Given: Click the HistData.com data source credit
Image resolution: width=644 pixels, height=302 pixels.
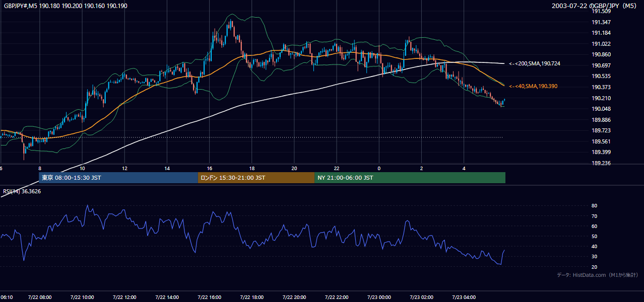Looking at the screenshot, I should (598, 275).
